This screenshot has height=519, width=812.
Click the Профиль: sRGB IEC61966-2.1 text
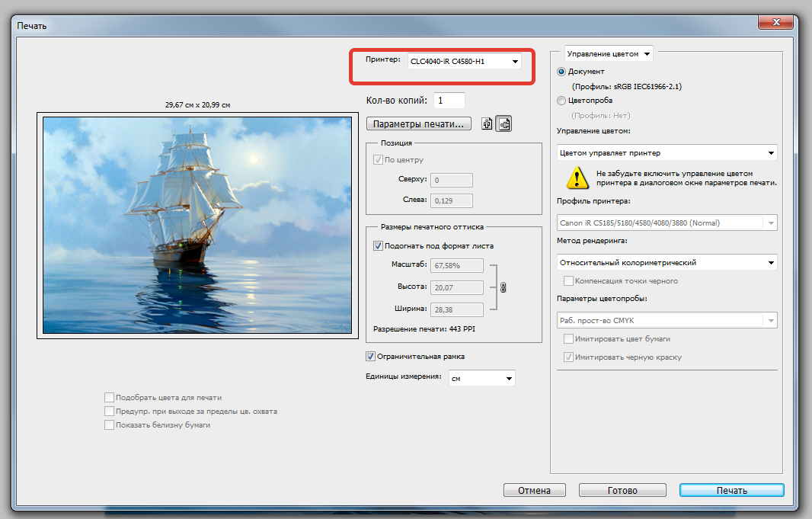627,87
